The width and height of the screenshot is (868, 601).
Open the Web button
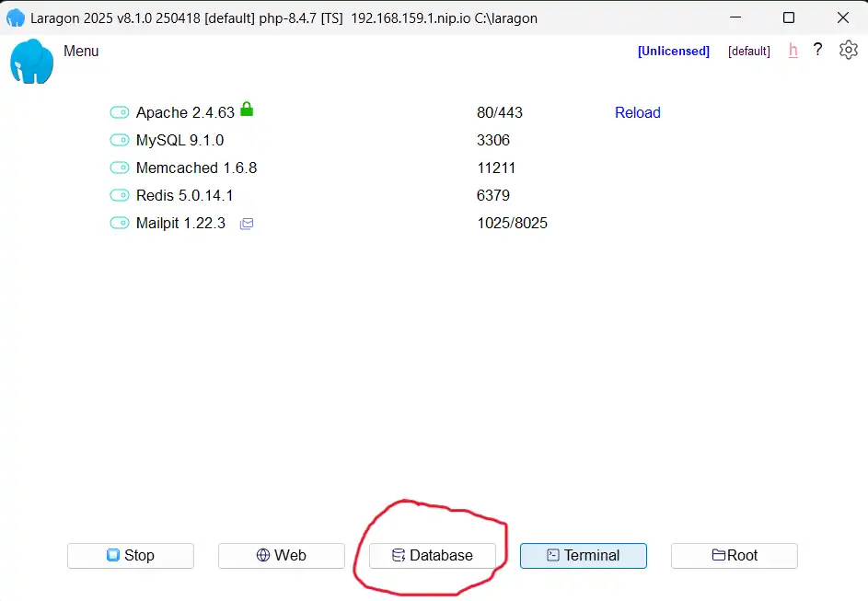(x=282, y=556)
